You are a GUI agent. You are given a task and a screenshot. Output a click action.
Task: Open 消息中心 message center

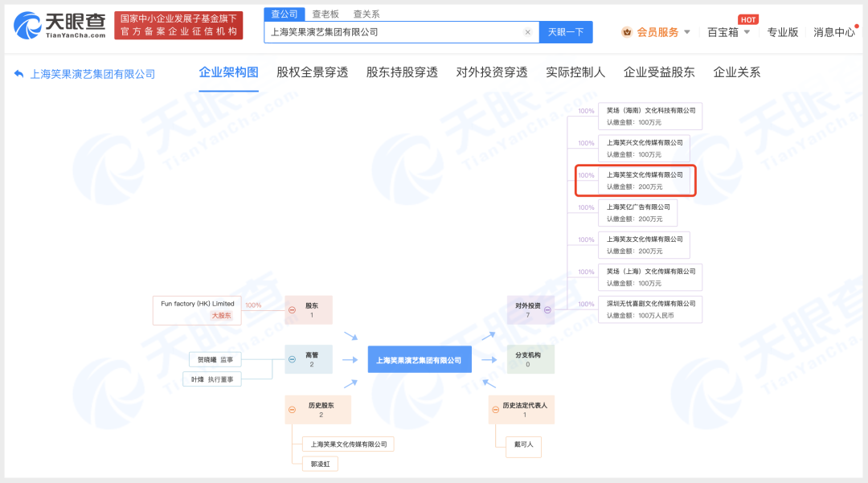(833, 32)
